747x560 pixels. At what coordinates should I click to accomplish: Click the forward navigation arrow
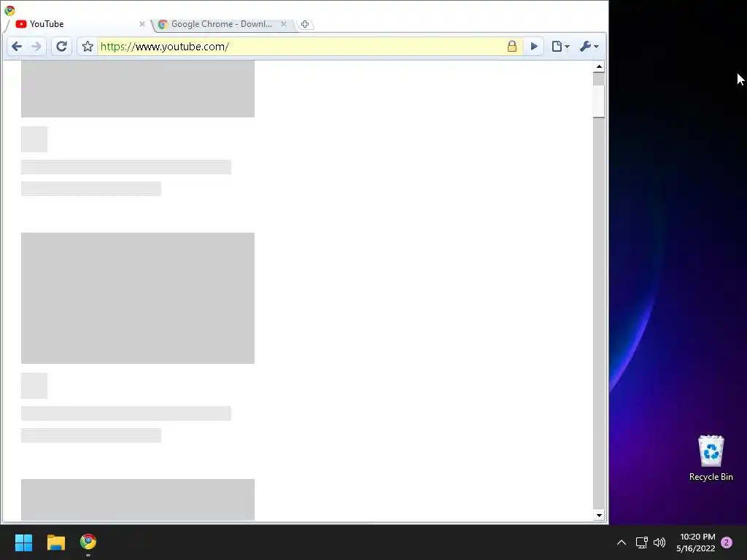[x=36, y=46]
